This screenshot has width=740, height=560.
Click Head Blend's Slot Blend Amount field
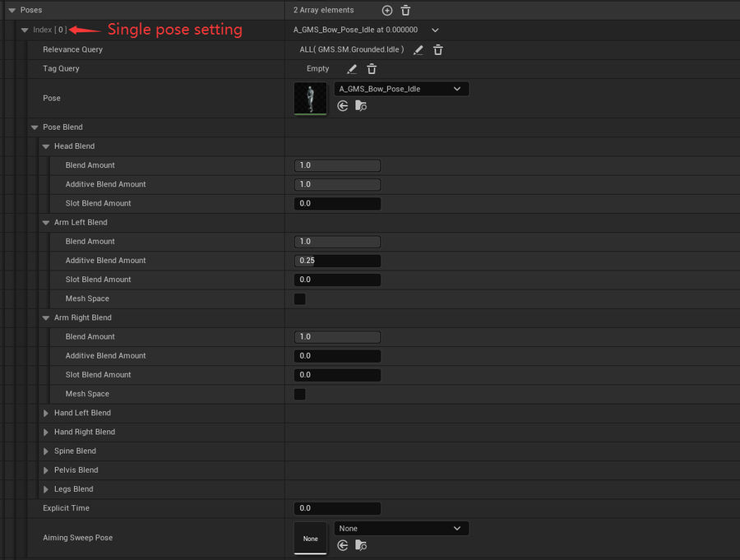(337, 203)
